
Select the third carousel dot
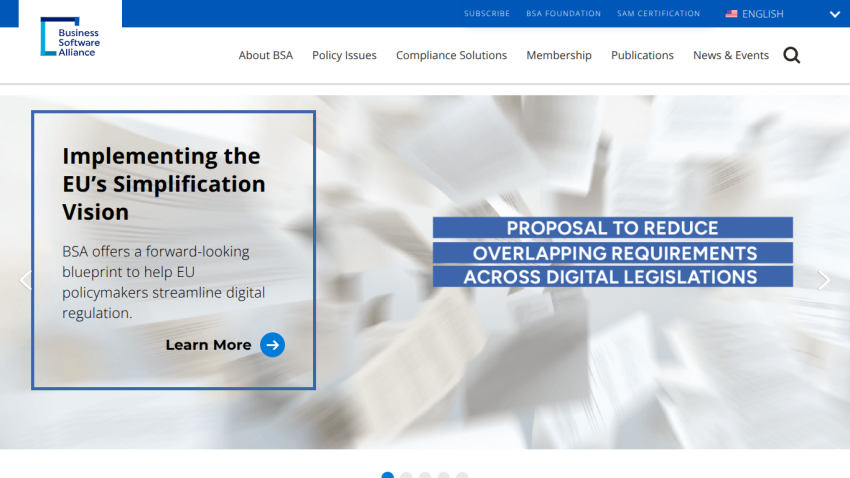coord(425,475)
